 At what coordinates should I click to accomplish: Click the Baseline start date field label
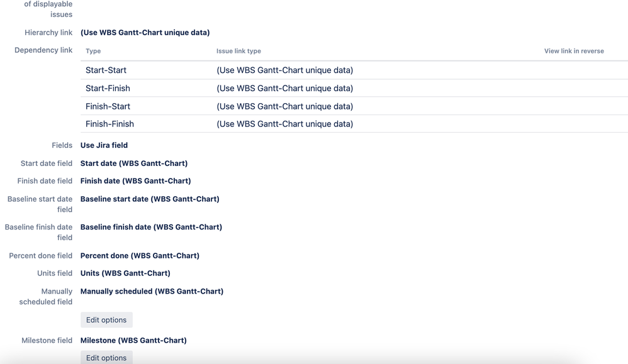click(40, 204)
